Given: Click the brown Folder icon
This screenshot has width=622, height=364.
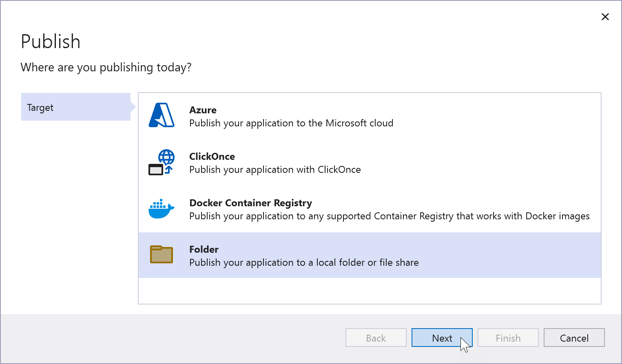Looking at the screenshot, I should 162,255.
